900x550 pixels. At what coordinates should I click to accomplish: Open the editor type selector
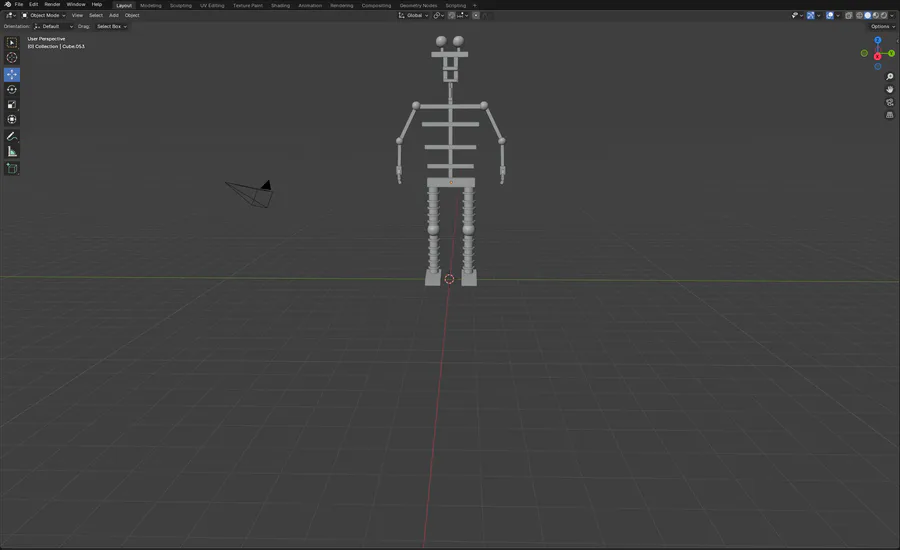[x=11, y=16]
